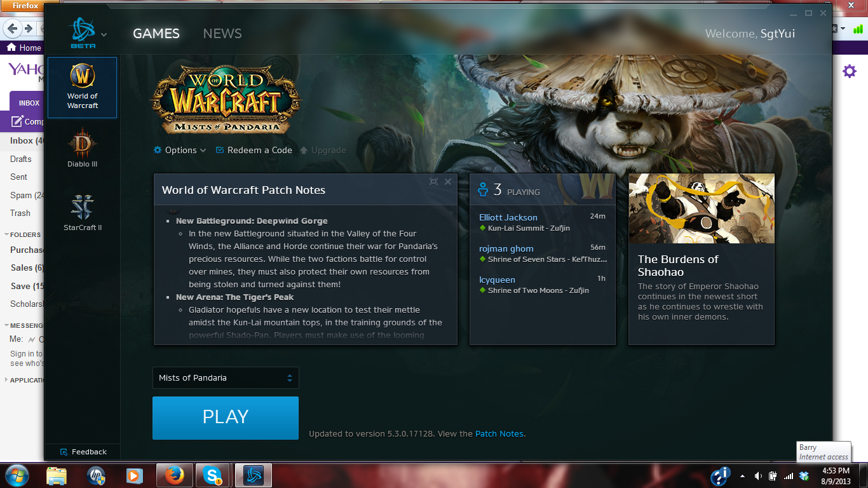Click Redeem a Code
868x488 pixels.
coord(254,150)
